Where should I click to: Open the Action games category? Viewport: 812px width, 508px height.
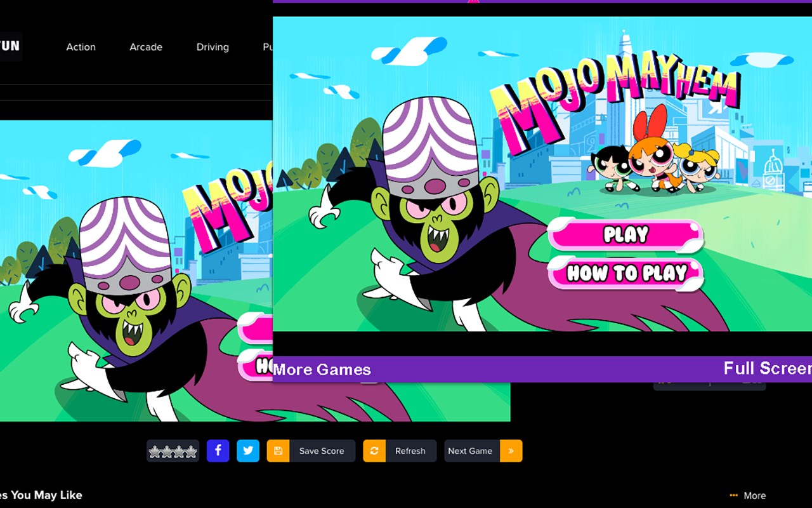pyautogui.click(x=81, y=47)
